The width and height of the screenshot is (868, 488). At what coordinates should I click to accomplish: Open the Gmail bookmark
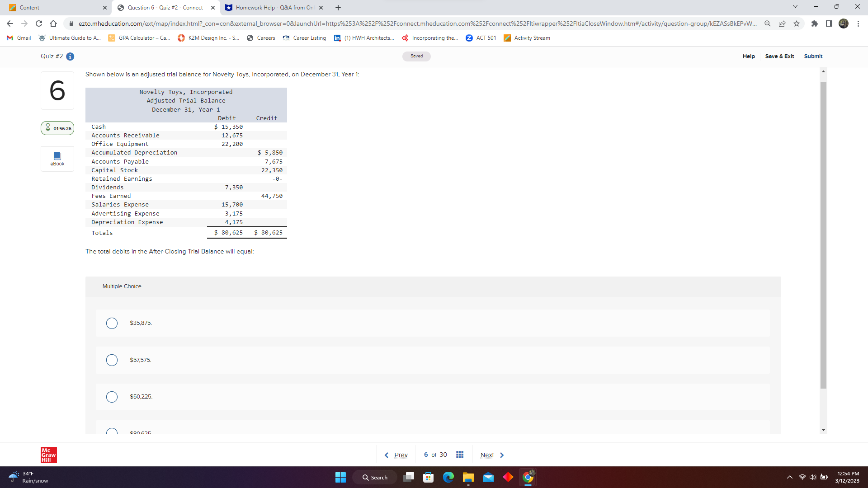coord(18,38)
